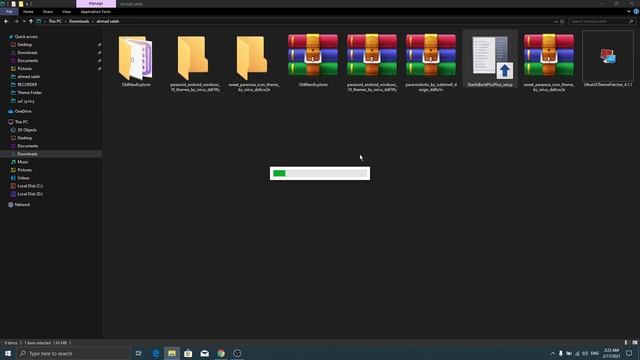Select the paranoidorbs_by_sublime9_design RAR archive

(x=431, y=63)
